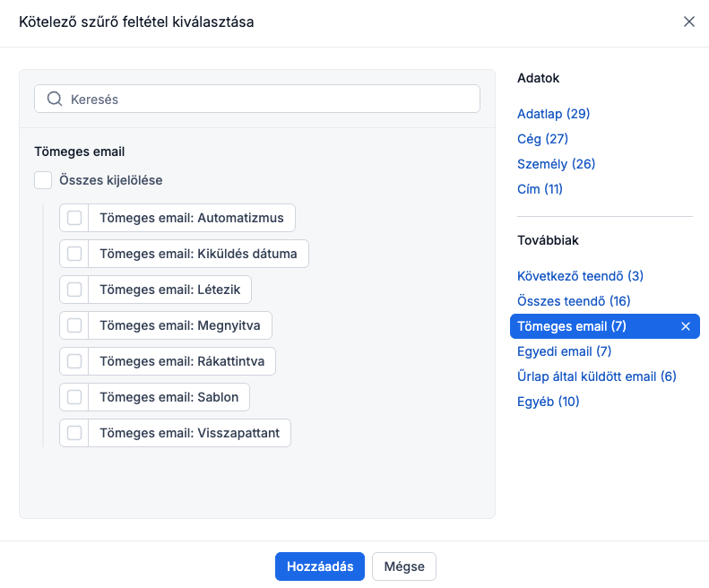
Task: Click the Keresés search input field
Action: [x=269, y=99]
